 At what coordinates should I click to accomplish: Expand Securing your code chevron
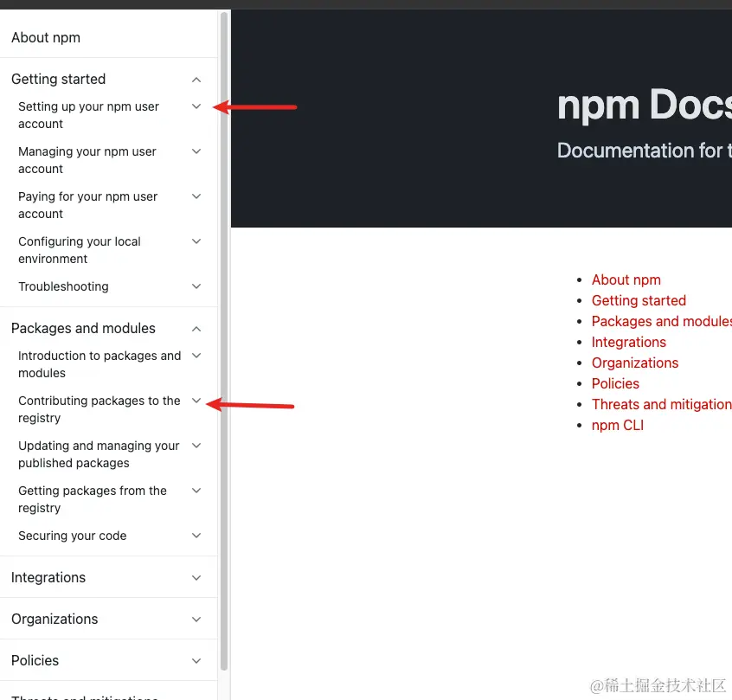pyautogui.click(x=196, y=536)
